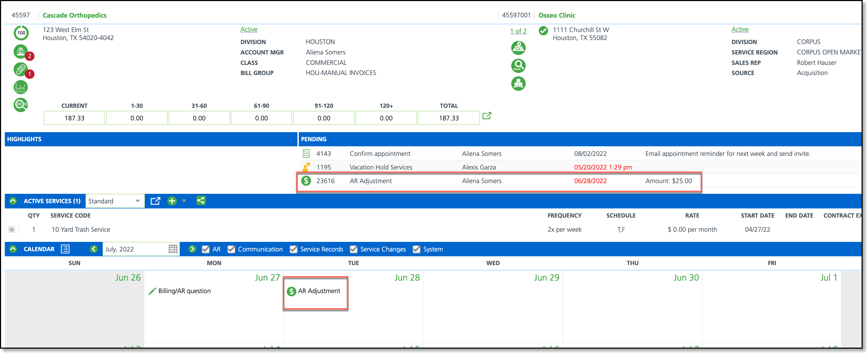Open the Billing/AR question calendar entry
Viewport: 868px width, 354px height.
[x=184, y=291]
